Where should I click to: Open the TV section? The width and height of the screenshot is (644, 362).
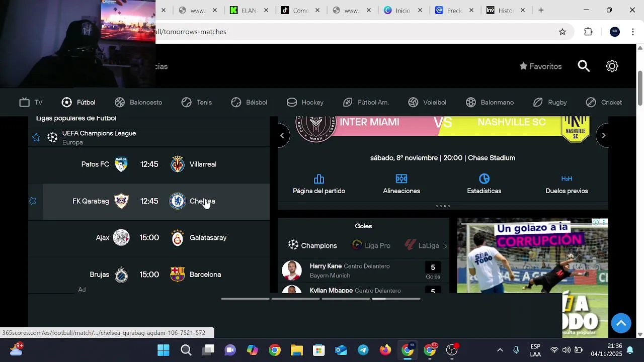tap(31, 103)
